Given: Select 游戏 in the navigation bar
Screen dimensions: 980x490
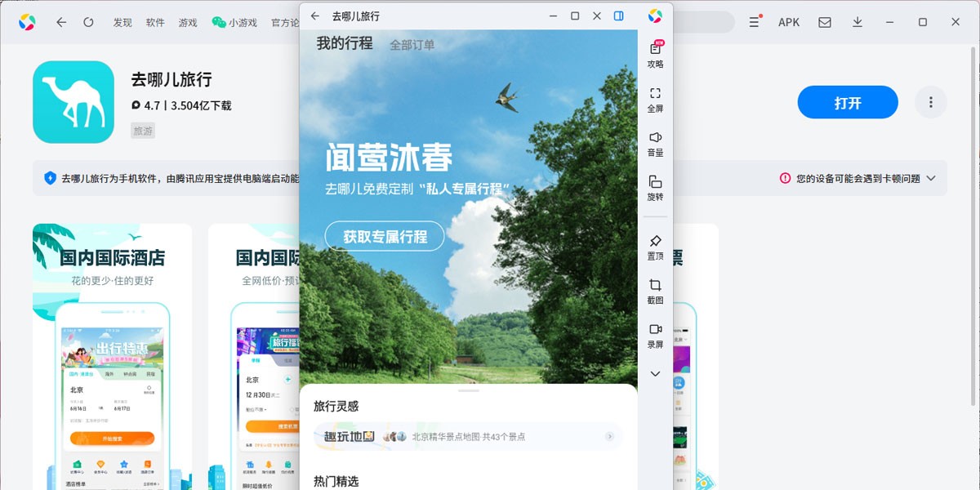Looking at the screenshot, I should click(186, 23).
